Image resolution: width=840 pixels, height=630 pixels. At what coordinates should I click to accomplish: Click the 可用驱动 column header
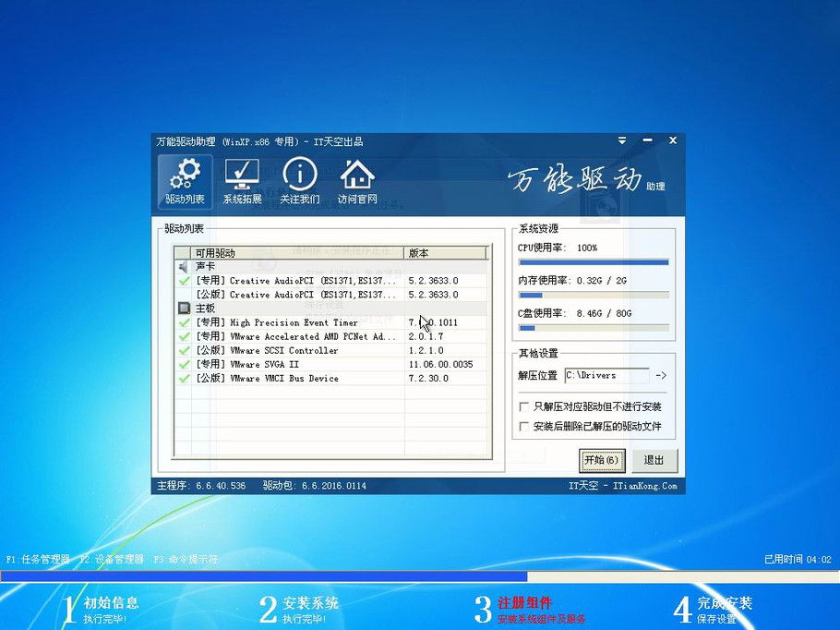pyautogui.click(x=297, y=252)
